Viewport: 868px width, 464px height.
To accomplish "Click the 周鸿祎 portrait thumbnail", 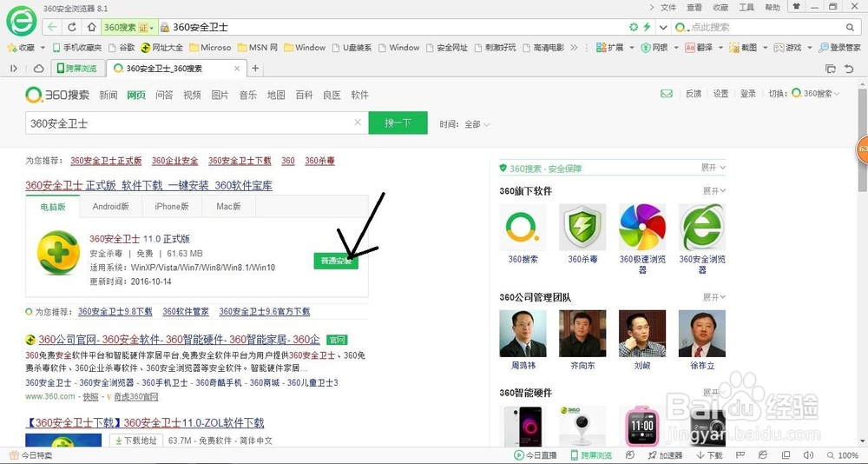I will pos(523,333).
